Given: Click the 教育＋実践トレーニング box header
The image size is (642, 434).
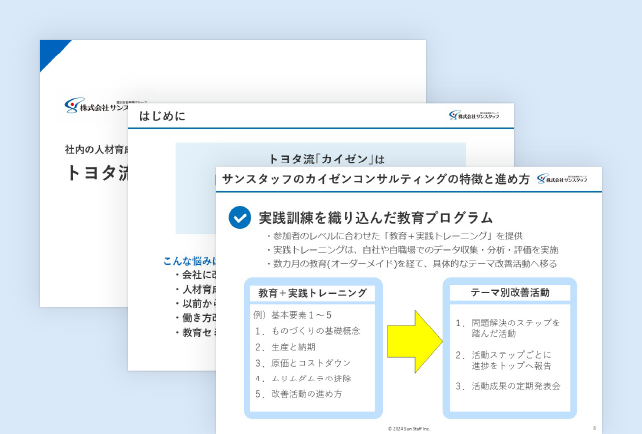Looking at the screenshot, I should [312, 293].
